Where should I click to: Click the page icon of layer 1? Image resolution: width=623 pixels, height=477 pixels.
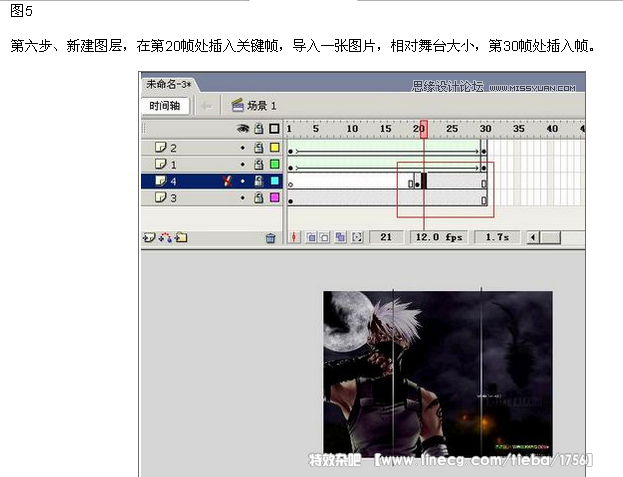161,164
